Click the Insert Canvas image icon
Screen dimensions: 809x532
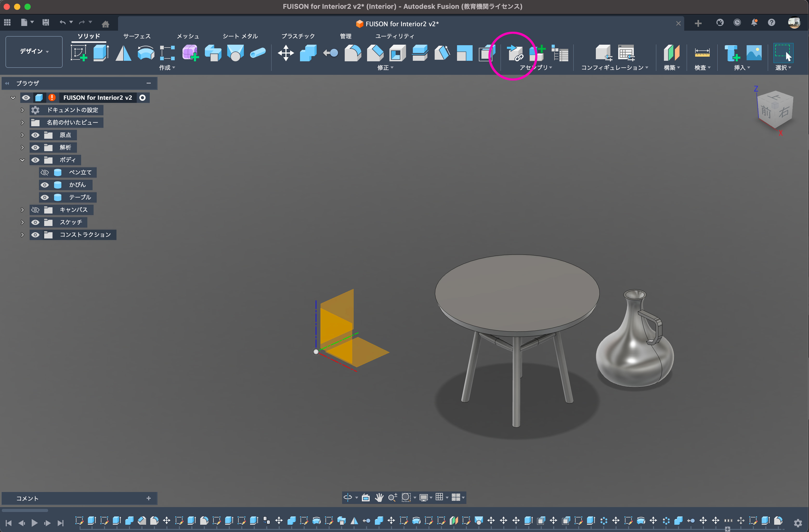pyautogui.click(x=754, y=53)
